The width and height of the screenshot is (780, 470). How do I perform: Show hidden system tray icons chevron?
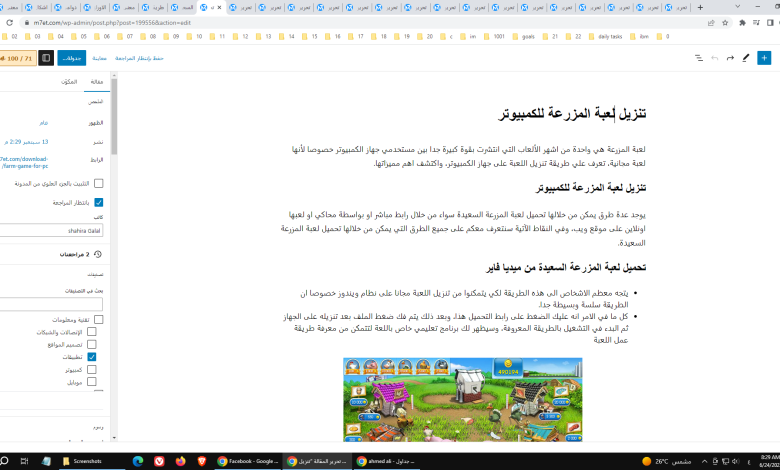click(704, 461)
